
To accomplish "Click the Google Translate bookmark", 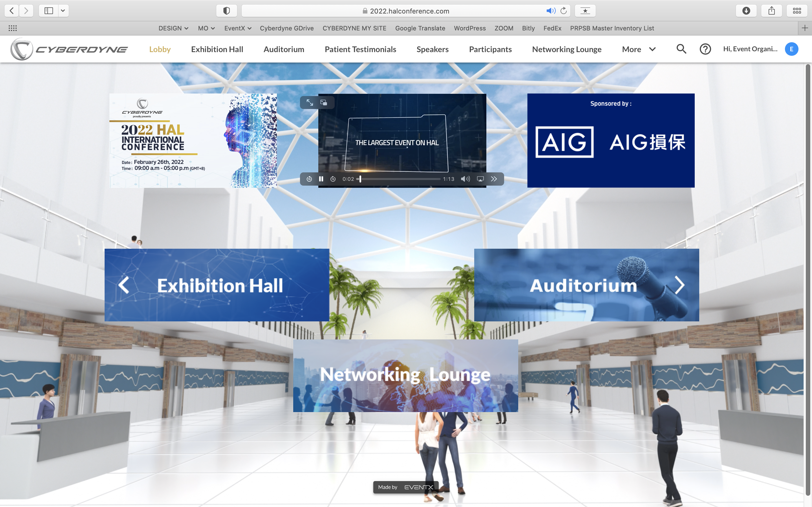I will (x=420, y=28).
